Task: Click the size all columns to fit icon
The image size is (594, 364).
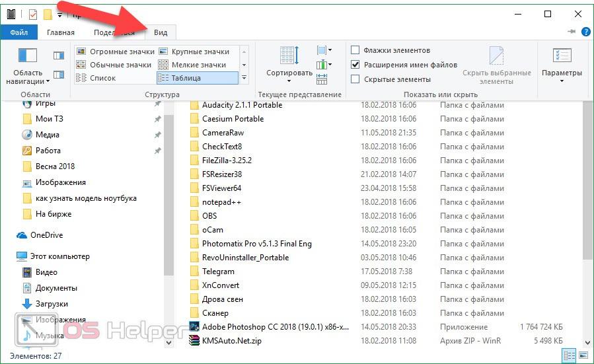Action: click(x=322, y=79)
